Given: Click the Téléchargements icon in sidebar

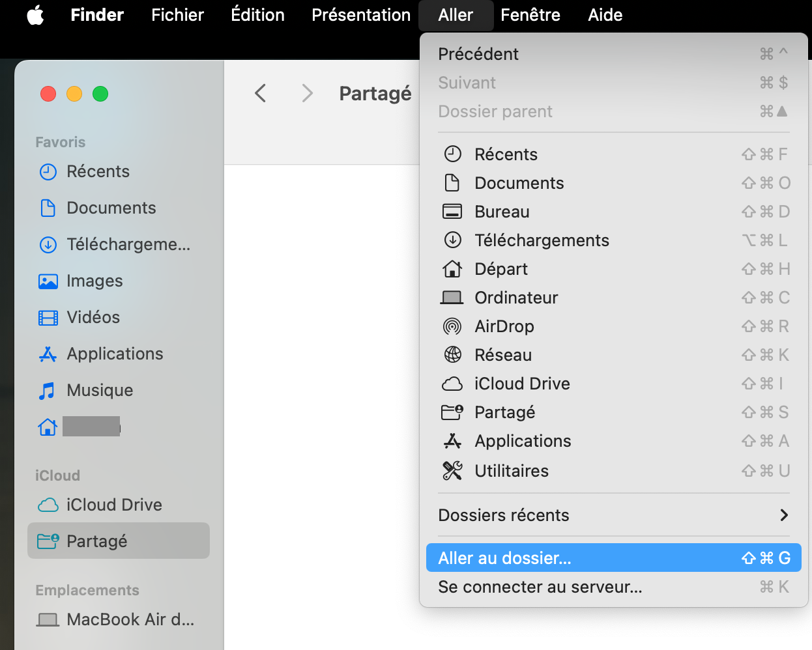Looking at the screenshot, I should [48, 245].
